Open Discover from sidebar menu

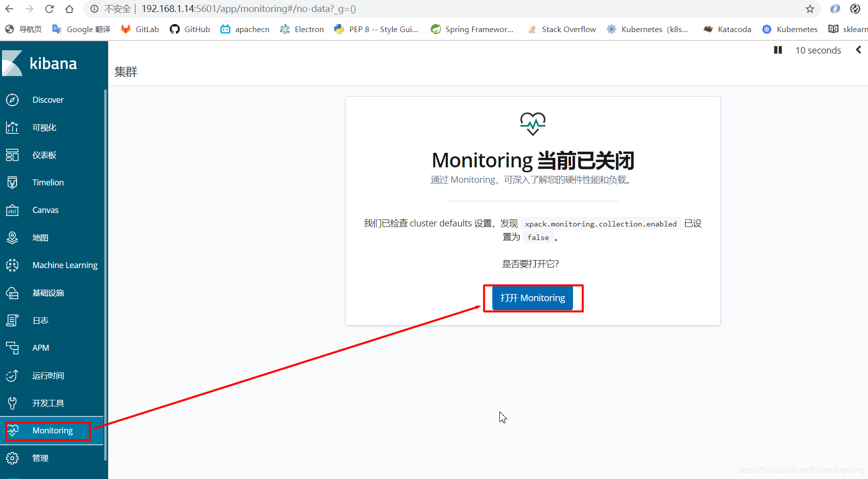[48, 100]
